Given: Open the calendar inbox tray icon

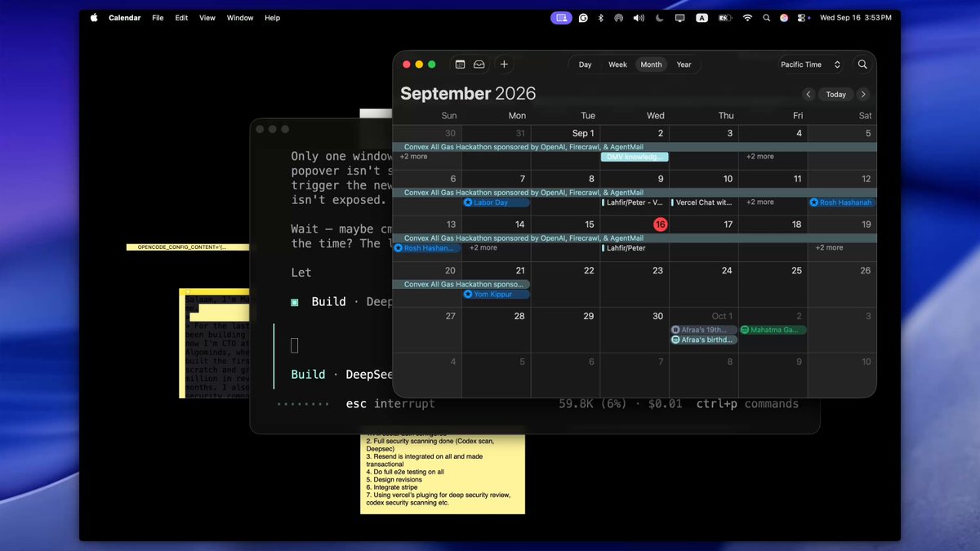Looking at the screenshot, I should (x=479, y=64).
